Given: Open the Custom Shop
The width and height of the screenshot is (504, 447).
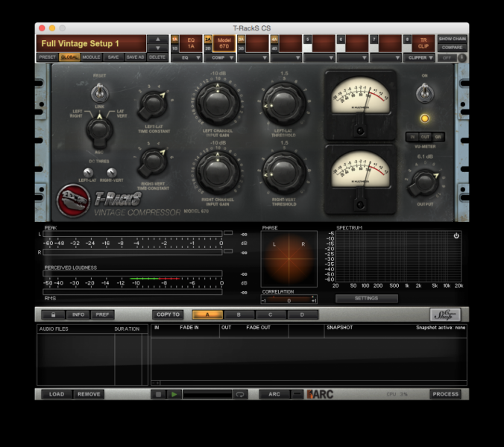Looking at the screenshot, I should [x=445, y=314].
